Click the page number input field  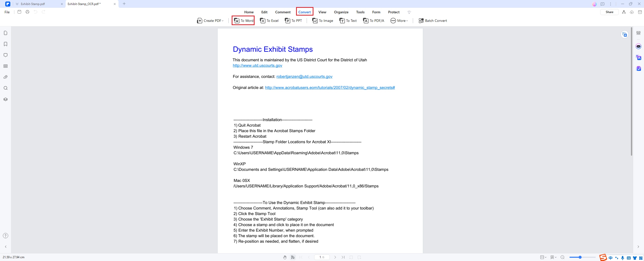click(322, 257)
